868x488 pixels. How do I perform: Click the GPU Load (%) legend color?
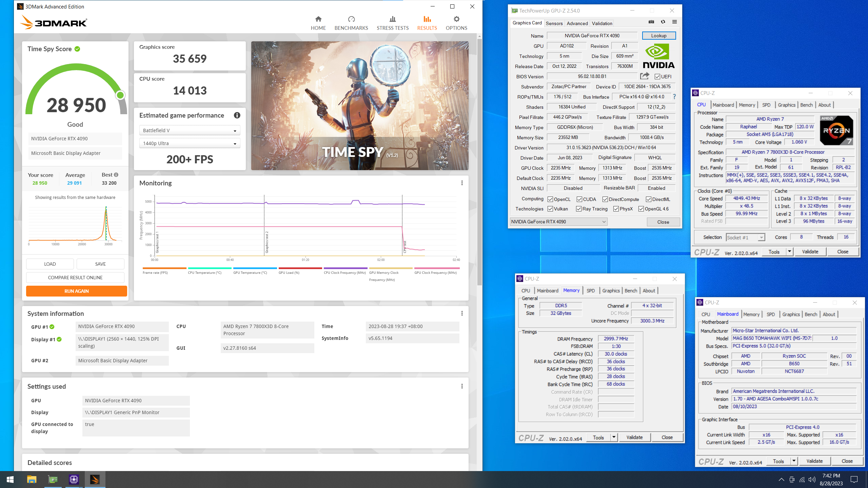click(x=300, y=268)
